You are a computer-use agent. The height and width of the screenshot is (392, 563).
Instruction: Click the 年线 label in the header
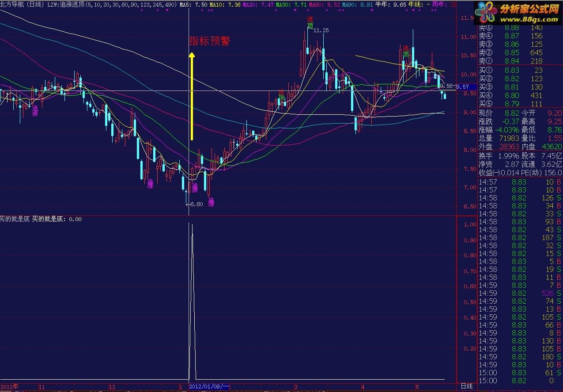[x=416, y=4]
